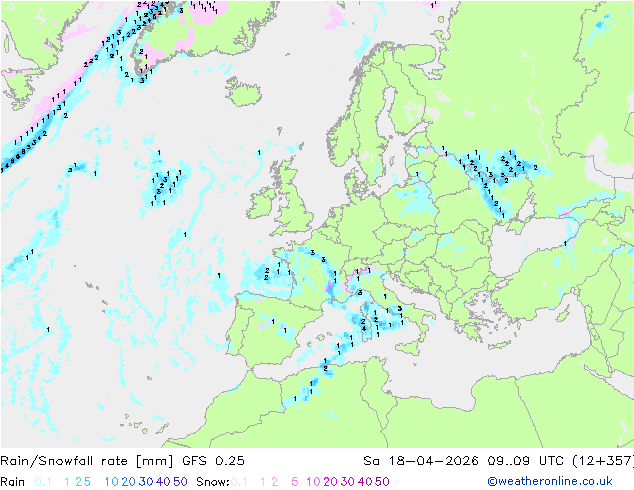The image size is (634, 490).
Task: Select the Snow 5 legend color value
Action: (x=295, y=482)
